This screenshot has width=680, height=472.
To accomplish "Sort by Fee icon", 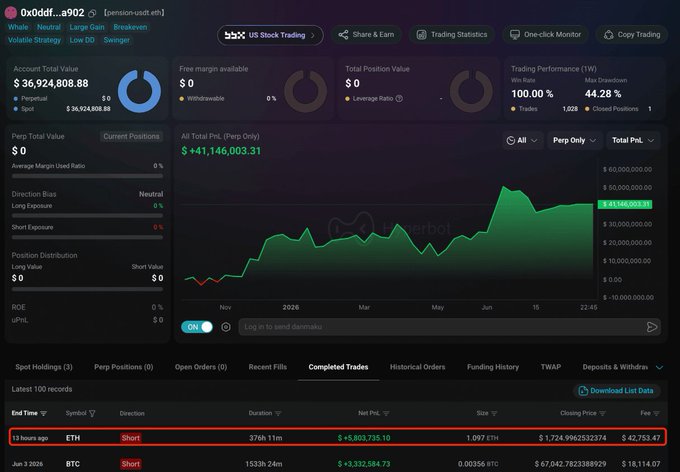I will 656,413.
